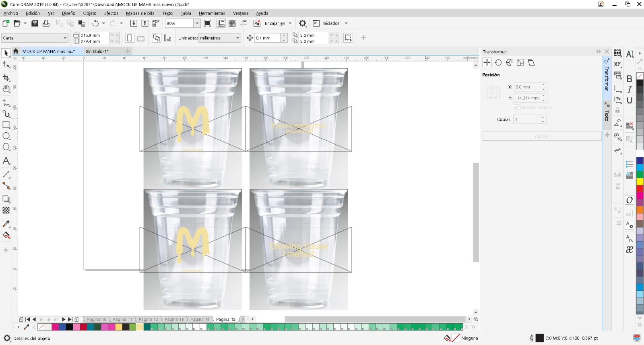The image size is (644, 345).
Task: Toggle rulers display in the toolbar
Action: click(221, 23)
